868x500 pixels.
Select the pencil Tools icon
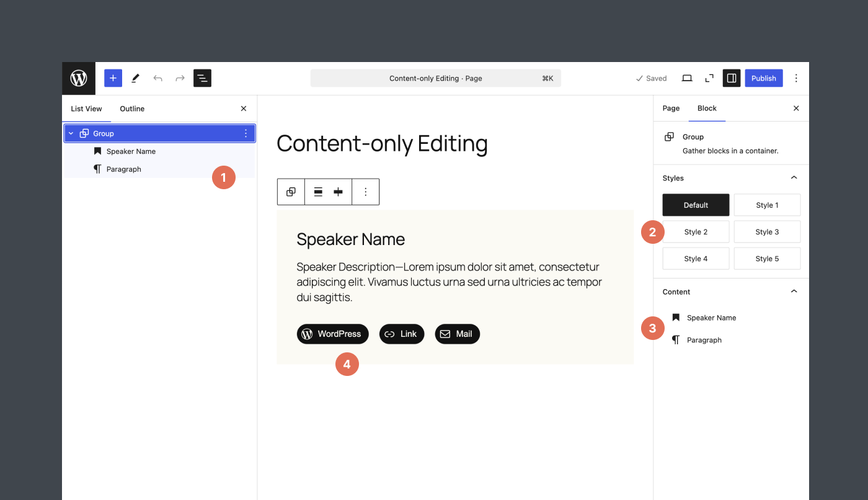[136, 78]
